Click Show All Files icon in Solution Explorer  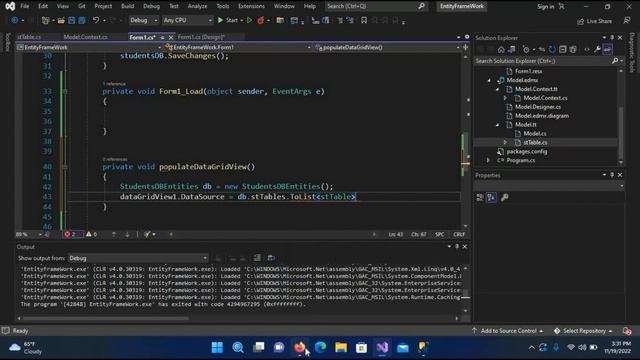(x=573, y=49)
